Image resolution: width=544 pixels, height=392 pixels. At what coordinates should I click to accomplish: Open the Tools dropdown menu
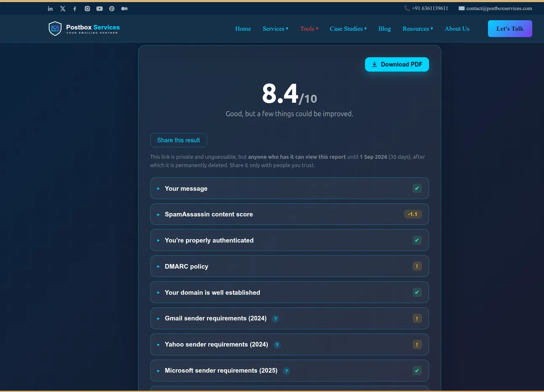click(x=309, y=29)
